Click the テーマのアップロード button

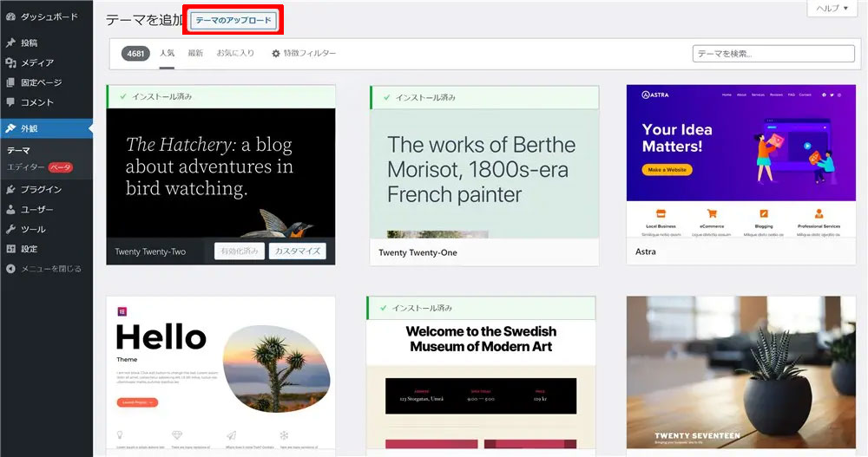pyautogui.click(x=233, y=20)
